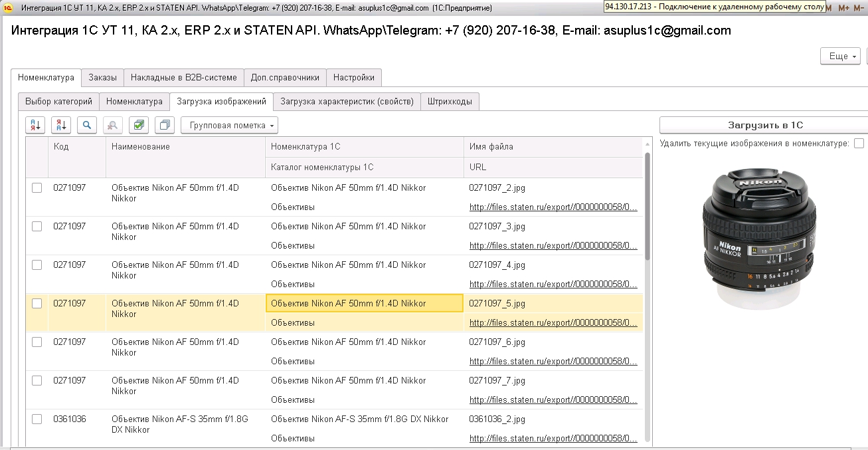Screen dimensions: 868x450
Task: Open the 'Доп.справочники' tab
Action: pyautogui.click(x=285, y=78)
